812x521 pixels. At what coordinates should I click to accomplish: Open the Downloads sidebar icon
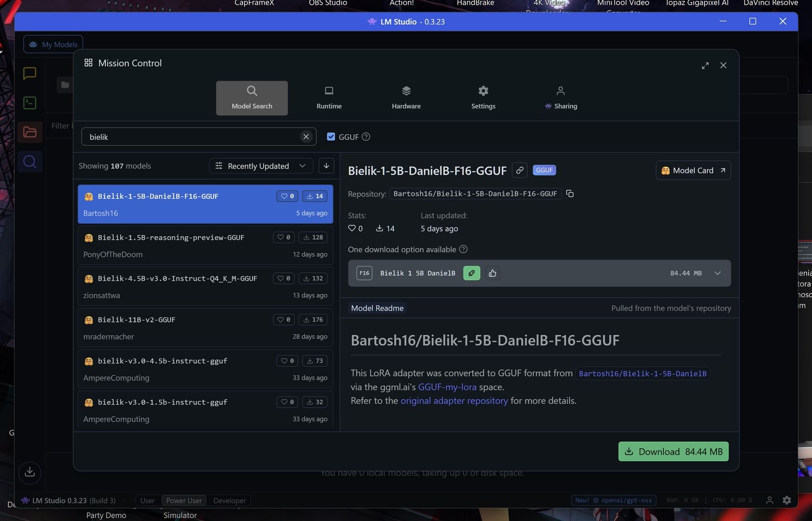tap(29, 472)
